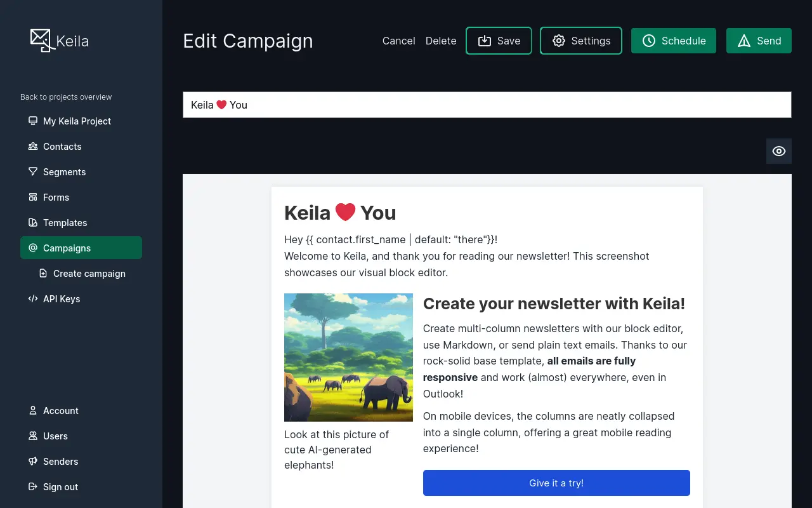Toggle the email preview eye button
The image size is (812, 508).
click(x=779, y=151)
